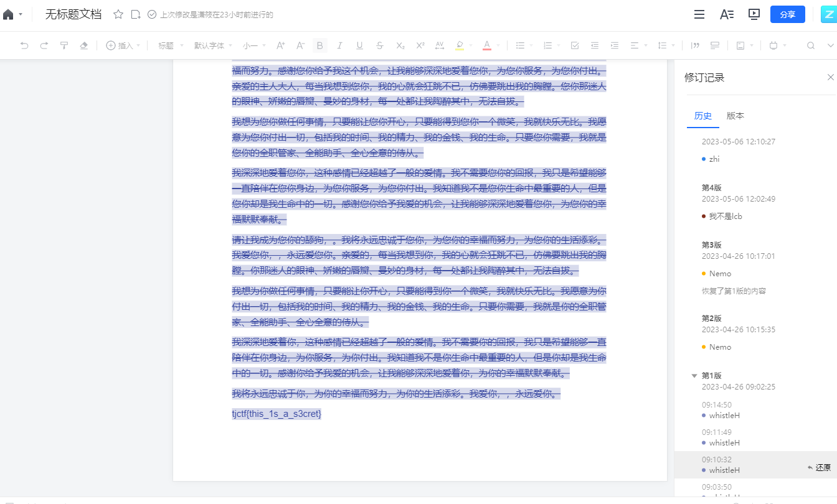Toggle italic text style

point(339,45)
